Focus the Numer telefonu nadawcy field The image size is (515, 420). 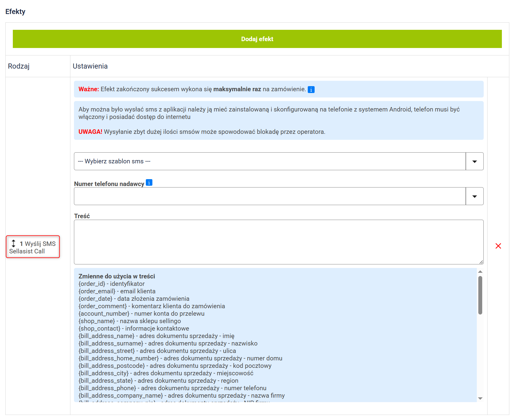pos(270,196)
